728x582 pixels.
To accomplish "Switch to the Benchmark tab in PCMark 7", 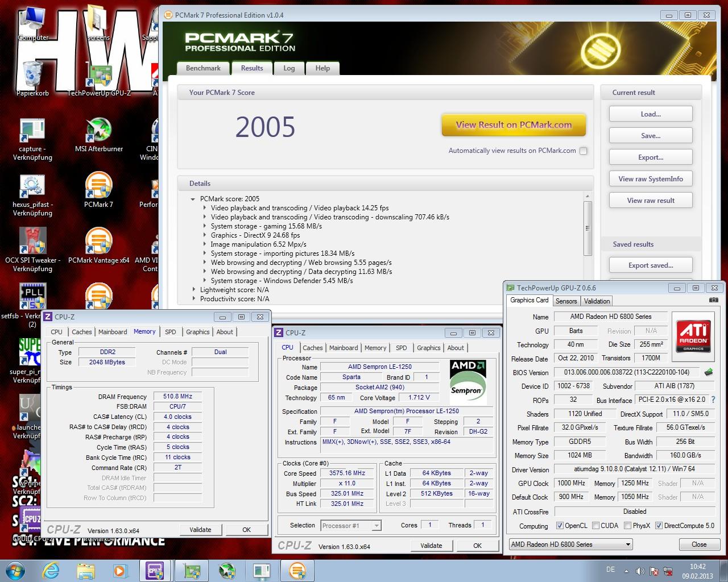I will click(x=203, y=68).
